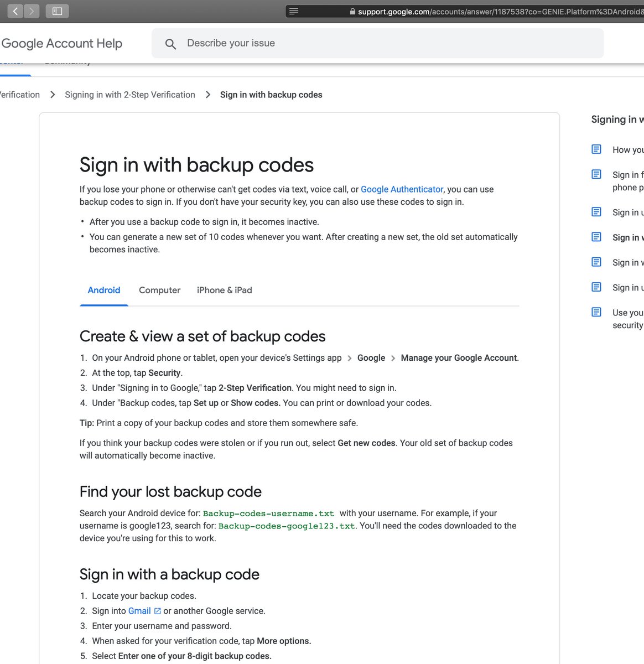Click the "Tip:" label
644x664 pixels.
click(x=87, y=423)
